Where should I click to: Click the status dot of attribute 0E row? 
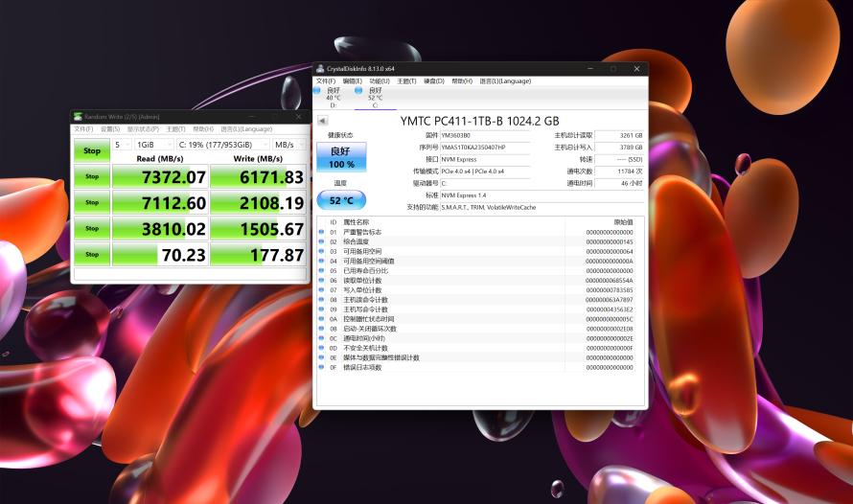tap(321, 357)
